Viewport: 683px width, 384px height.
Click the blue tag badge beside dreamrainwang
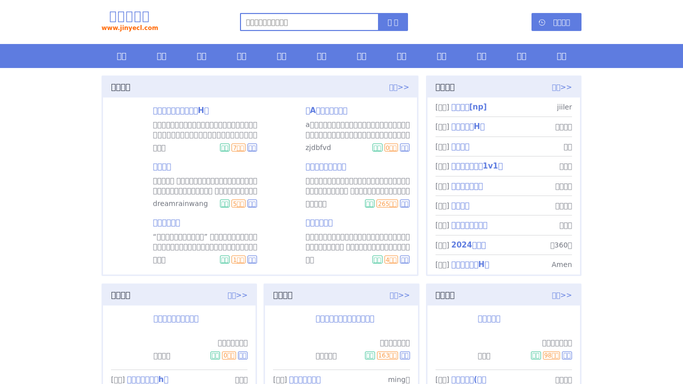point(252,204)
